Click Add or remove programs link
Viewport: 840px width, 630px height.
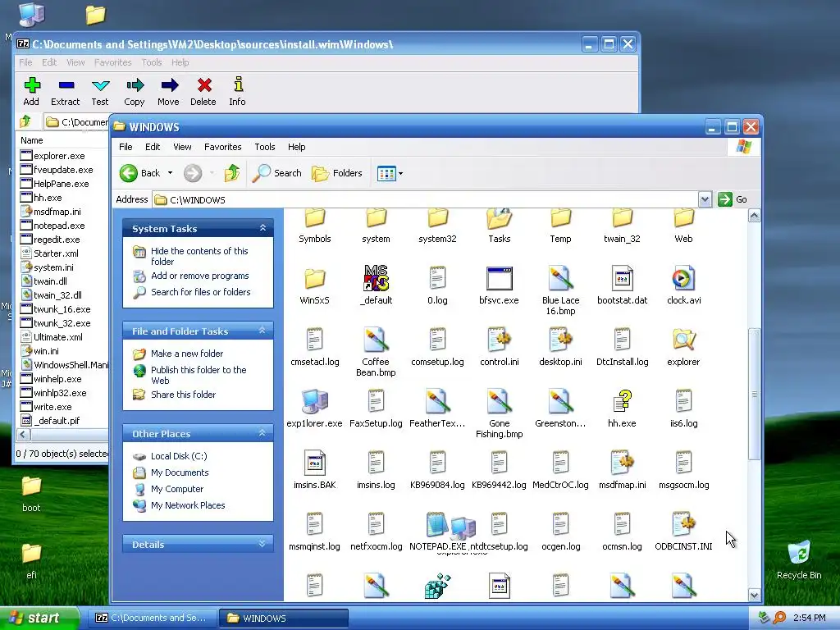[x=200, y=276]
